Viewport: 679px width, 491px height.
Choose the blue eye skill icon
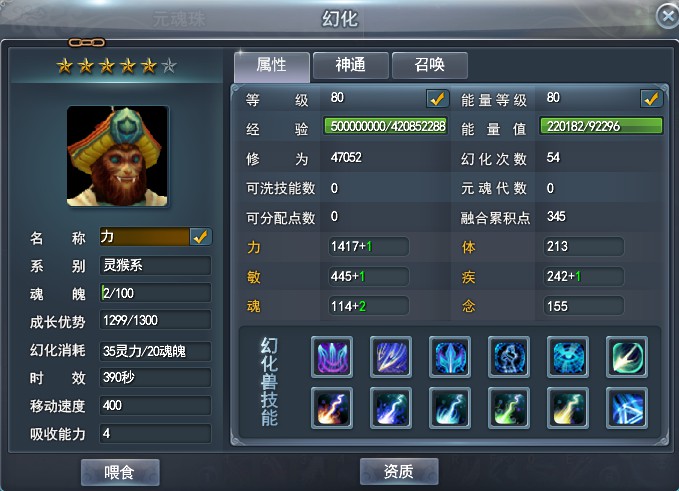pos(568,357)
